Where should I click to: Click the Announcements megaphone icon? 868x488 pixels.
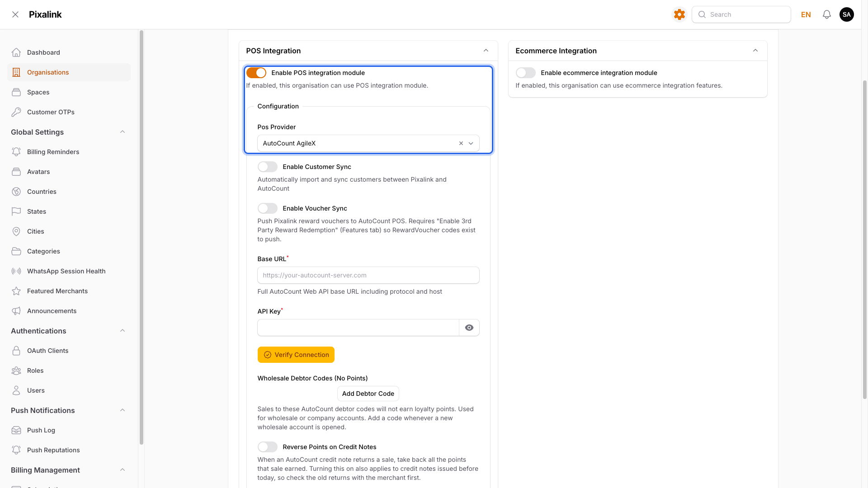click(x=16, y=311)
